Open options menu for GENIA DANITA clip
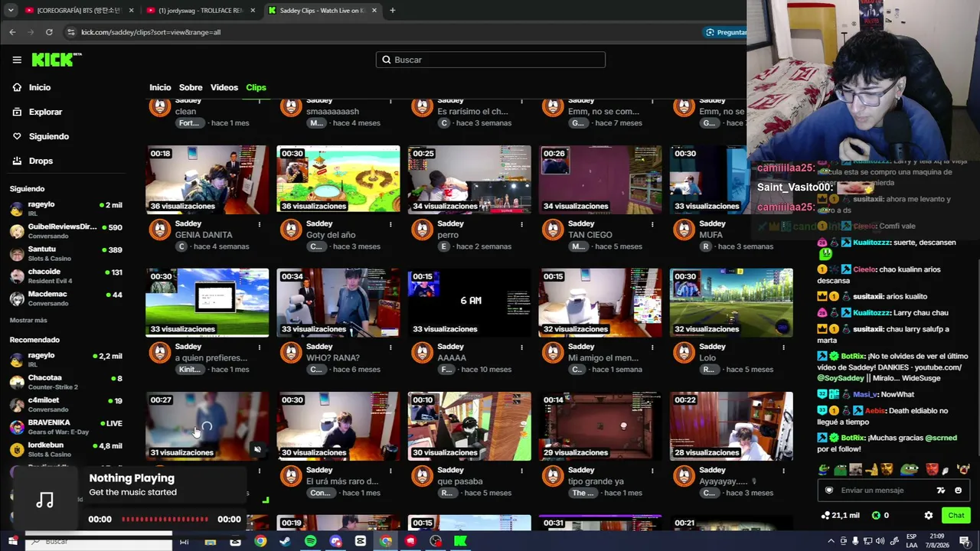Viewport: 980px width, 551px height. click(x=260, y=224)
